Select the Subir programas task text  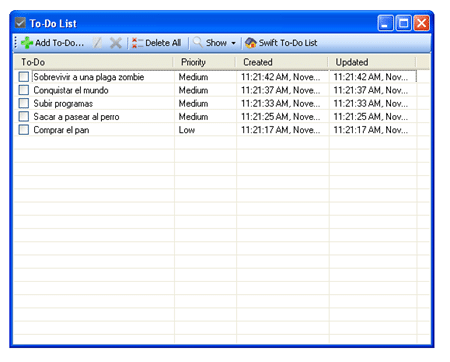63,104
